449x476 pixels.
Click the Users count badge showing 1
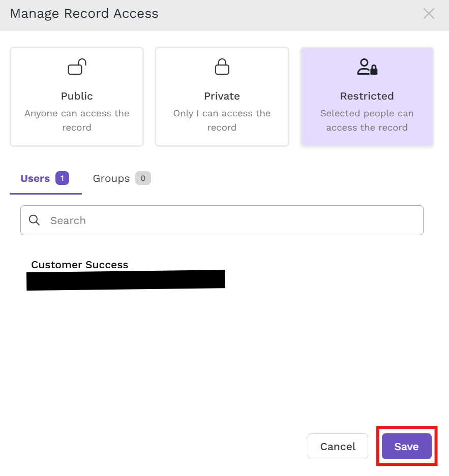[x=62, y=178]
